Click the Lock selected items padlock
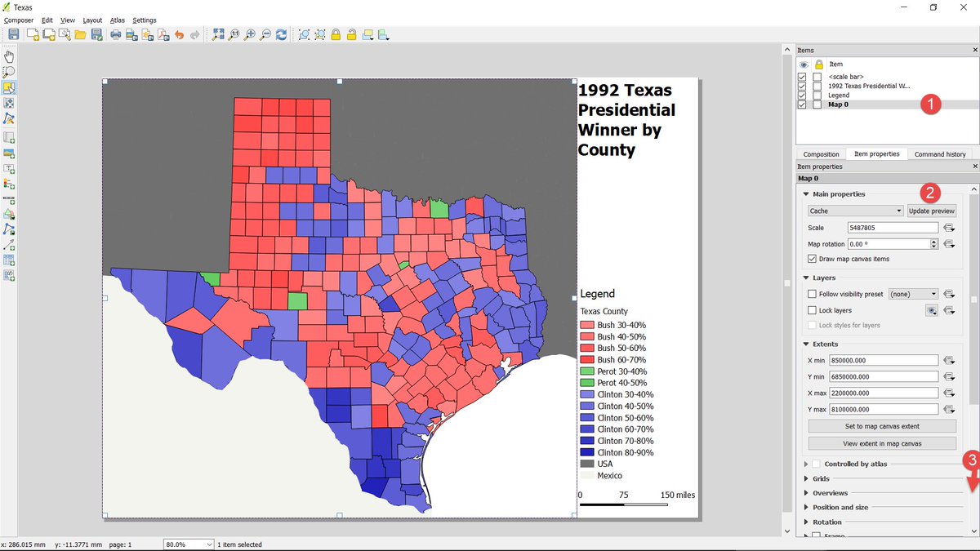Viewport: 980px width, 551px height. click(x=336, y=34)
